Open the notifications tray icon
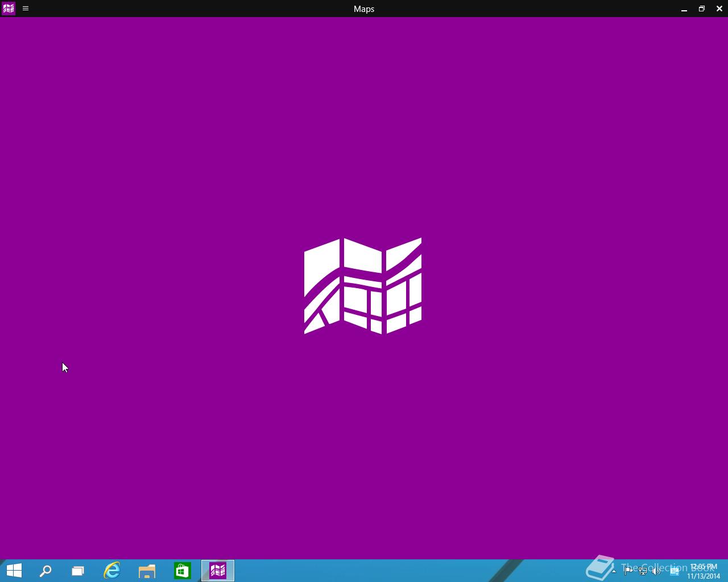Viewport: 728px width, 582px height. coord(675,571)
